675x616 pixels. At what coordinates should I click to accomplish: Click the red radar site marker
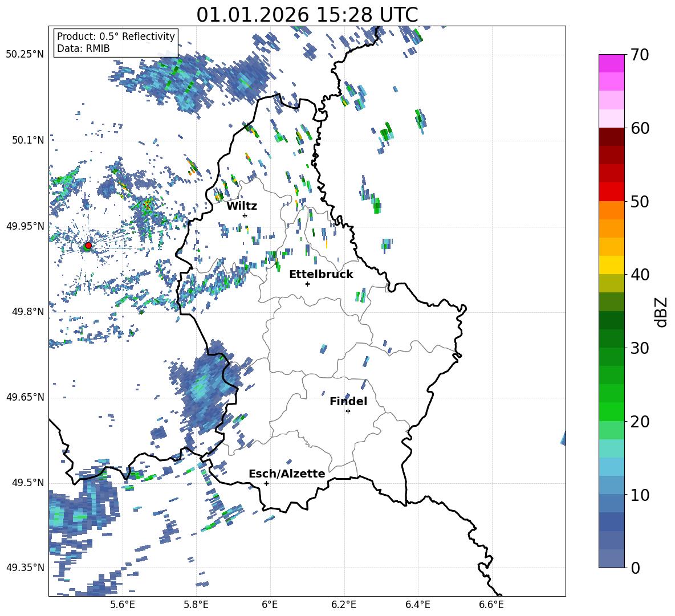pyautogui.click(x=88, y=246)
